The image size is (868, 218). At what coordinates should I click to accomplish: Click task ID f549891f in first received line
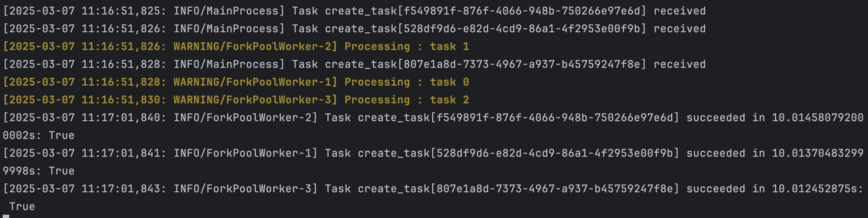[521, 11]
